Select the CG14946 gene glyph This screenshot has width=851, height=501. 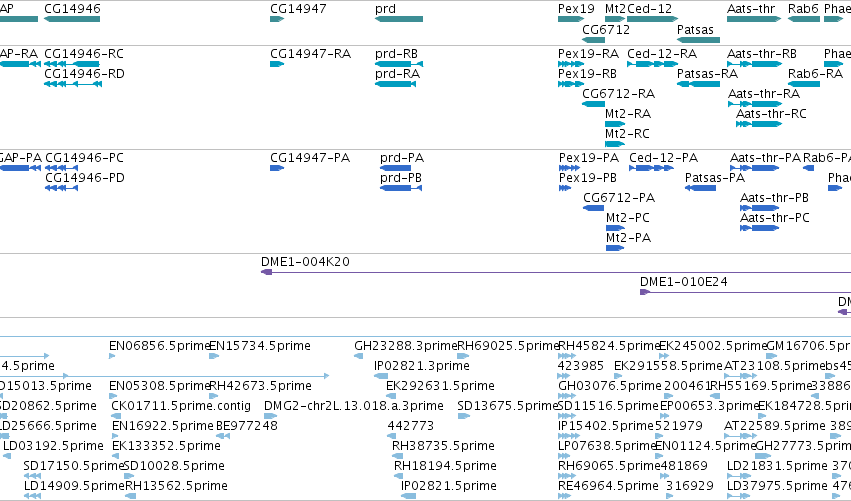point(72,19)
